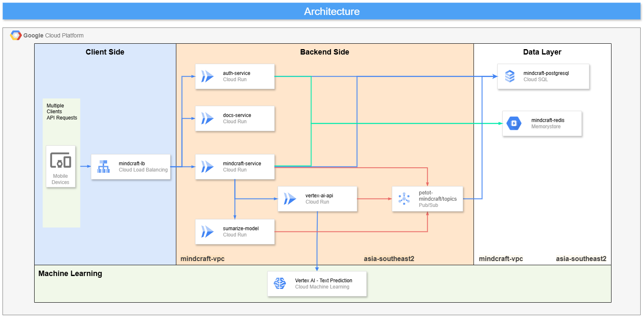This screenshot has height=316, width=644.
Task: Select the mindcraft-postgresql label
Action: pyautogui.click(x=546, y=73)
